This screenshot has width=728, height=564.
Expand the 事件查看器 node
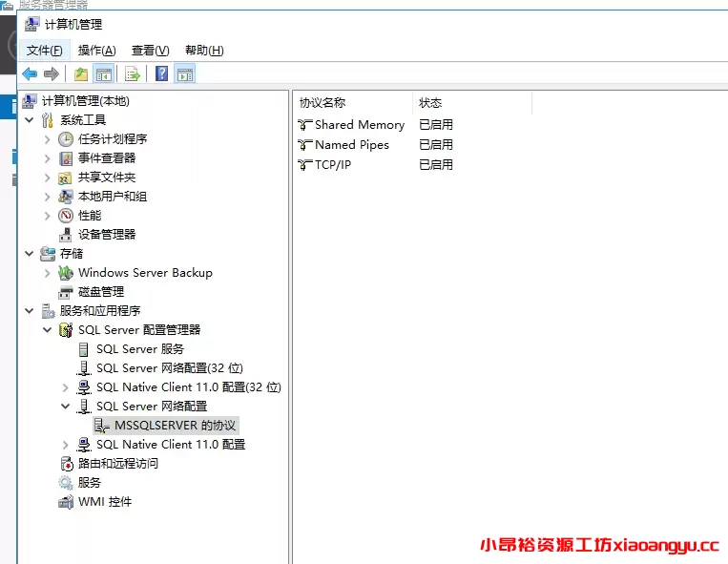47,158
